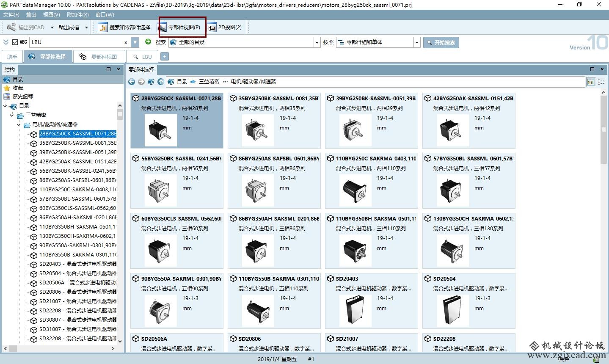Screen dimensions: 609x364
Task: Open 搜索和零部件选择 toolbar item
Action: tap(124, 28)
